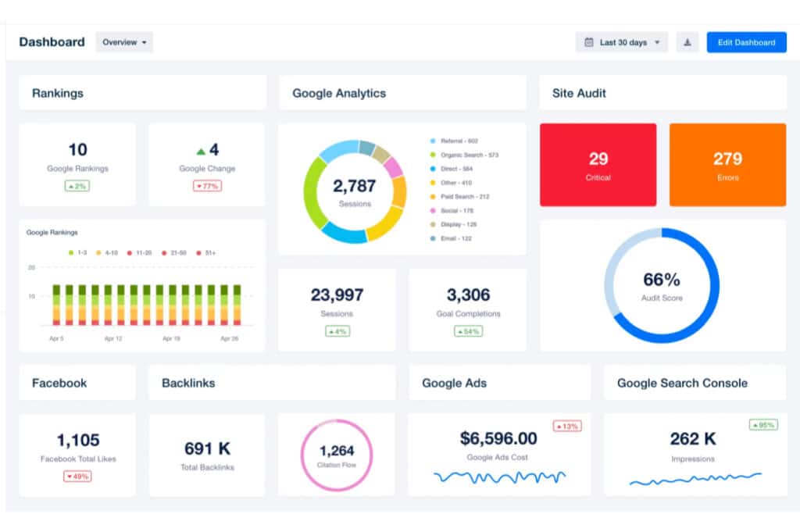Toggle the 1-3 series in rankings legend
800x532 pixels.
tap(79, 253)
